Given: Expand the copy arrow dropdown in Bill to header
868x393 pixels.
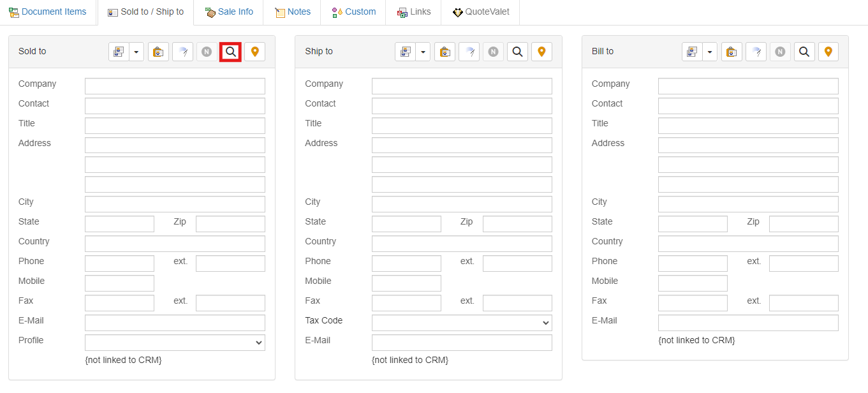Looking at the screenshot, I should coord(709,52).
